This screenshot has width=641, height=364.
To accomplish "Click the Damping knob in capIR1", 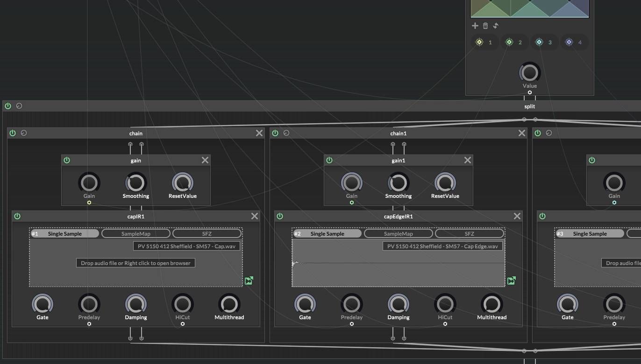I will point(136,304).
